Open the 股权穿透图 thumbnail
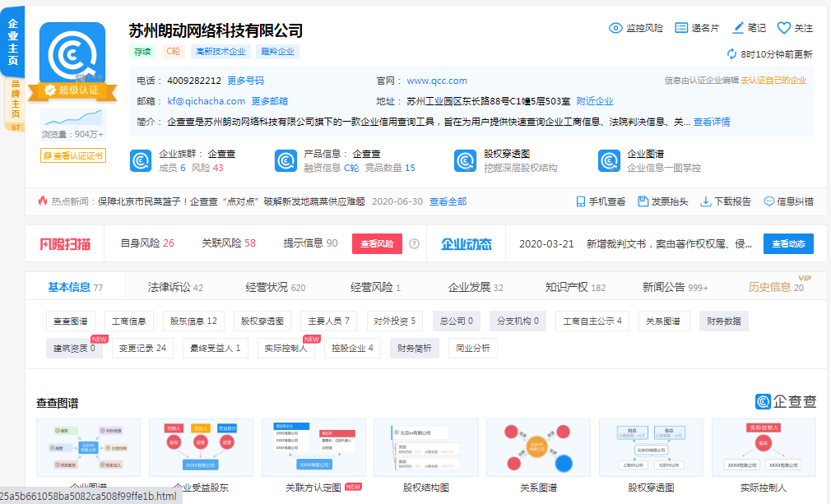 tap(651, 448)
